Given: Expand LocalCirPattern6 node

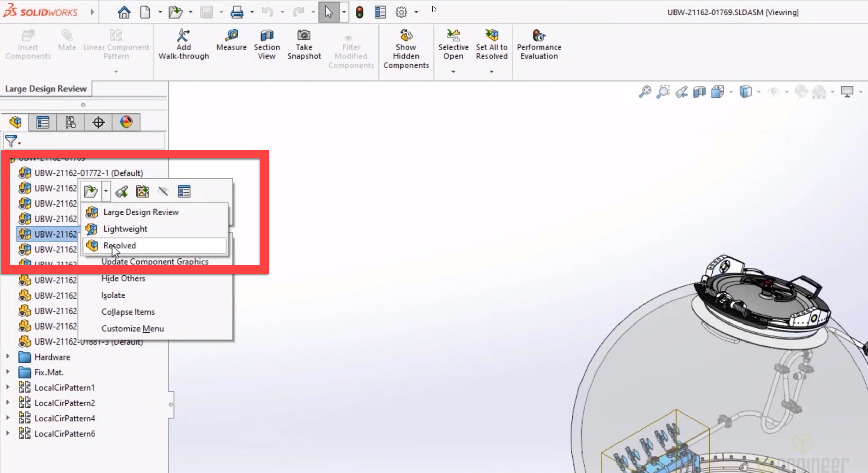Looking at the screenshot, I should point(8,433).
